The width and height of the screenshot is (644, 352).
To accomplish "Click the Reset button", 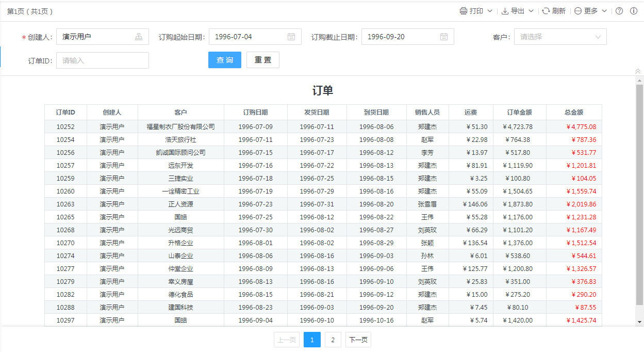I will tap(262, 60).
